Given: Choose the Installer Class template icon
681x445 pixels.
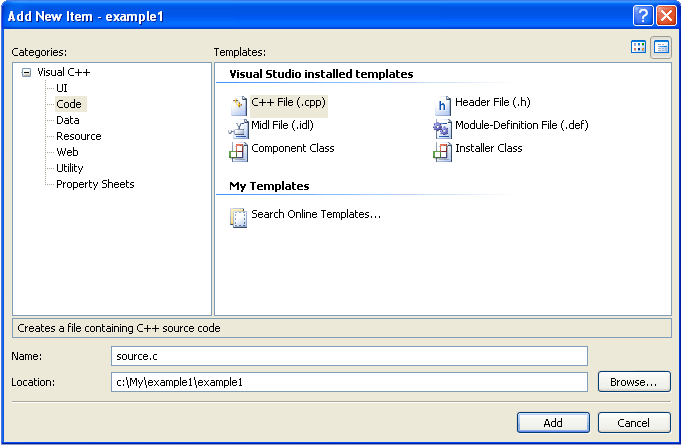Looking at the screenshot, I should point(442,152).
